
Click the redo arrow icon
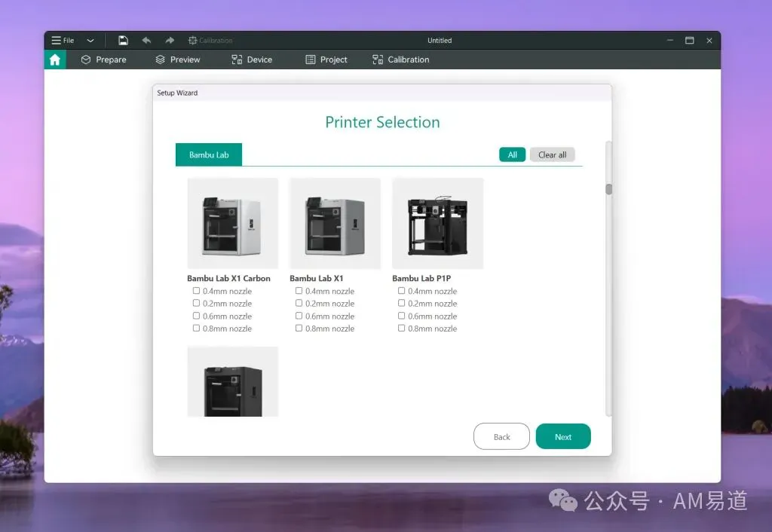coord(170,41)
